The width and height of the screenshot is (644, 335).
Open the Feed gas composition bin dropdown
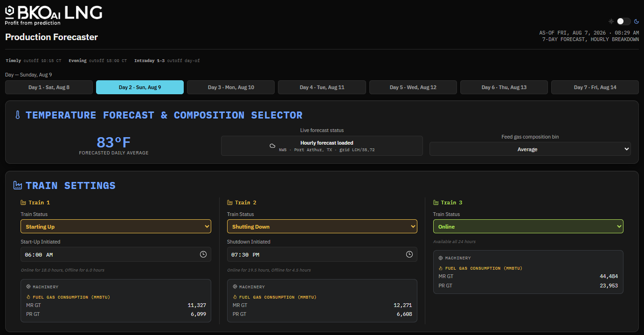[530, 149]
